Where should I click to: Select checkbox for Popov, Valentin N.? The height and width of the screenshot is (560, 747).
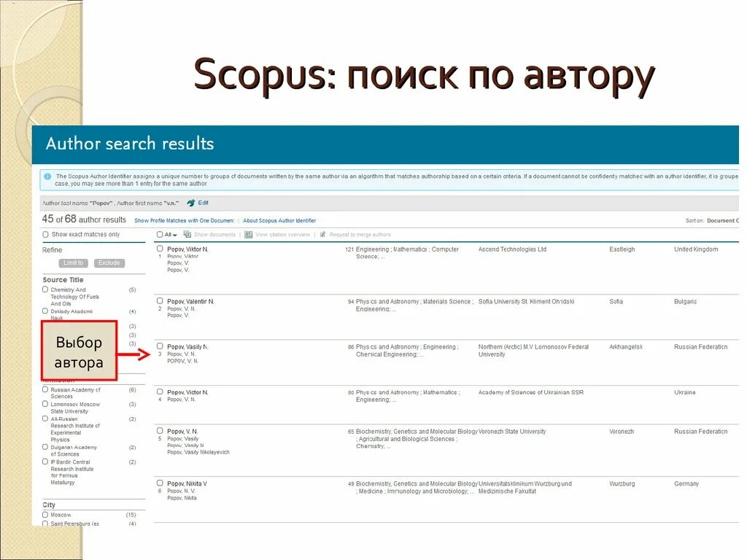tap(160, 301)
